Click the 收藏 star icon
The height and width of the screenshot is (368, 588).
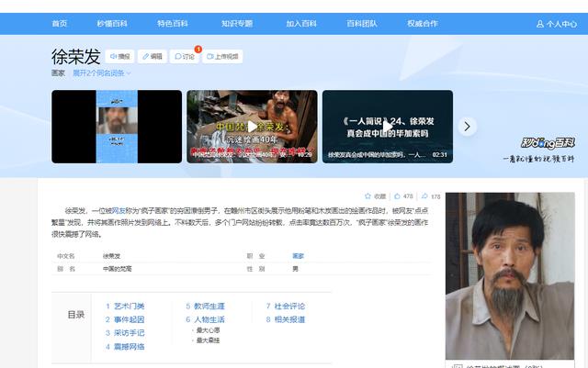(367, 196)
